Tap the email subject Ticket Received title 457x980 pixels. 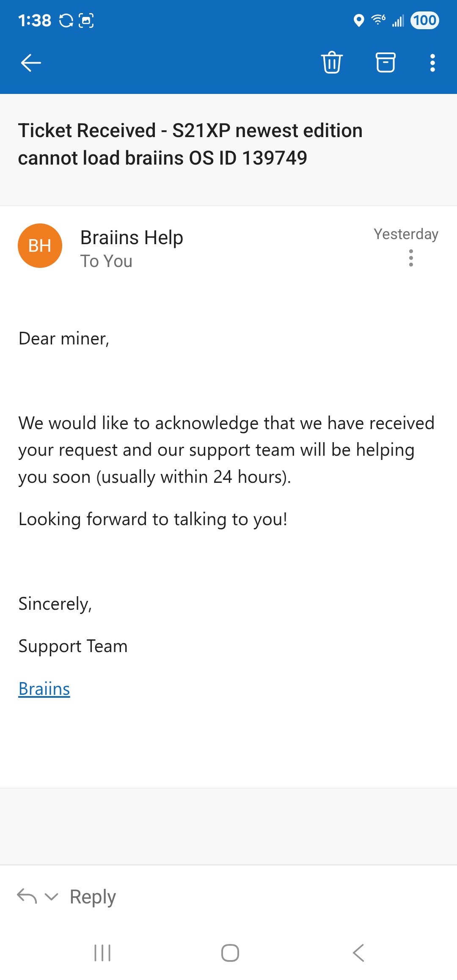[x=190, y=144]
